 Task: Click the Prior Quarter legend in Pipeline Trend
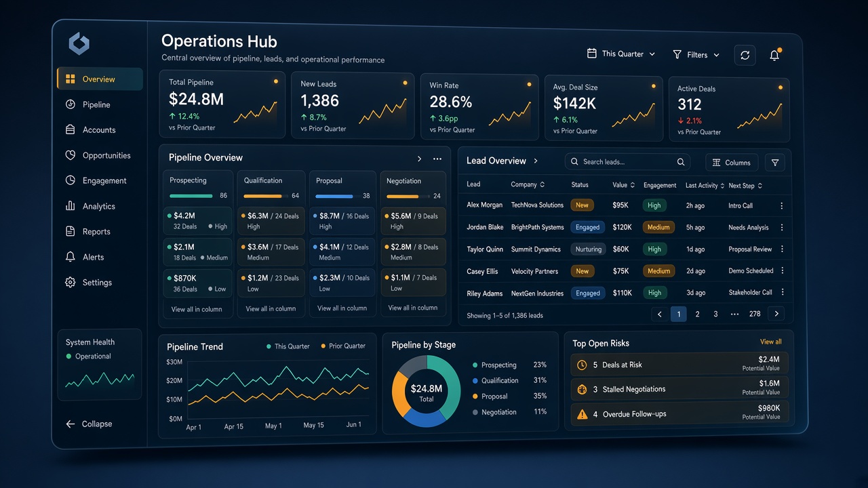point(343,346)
